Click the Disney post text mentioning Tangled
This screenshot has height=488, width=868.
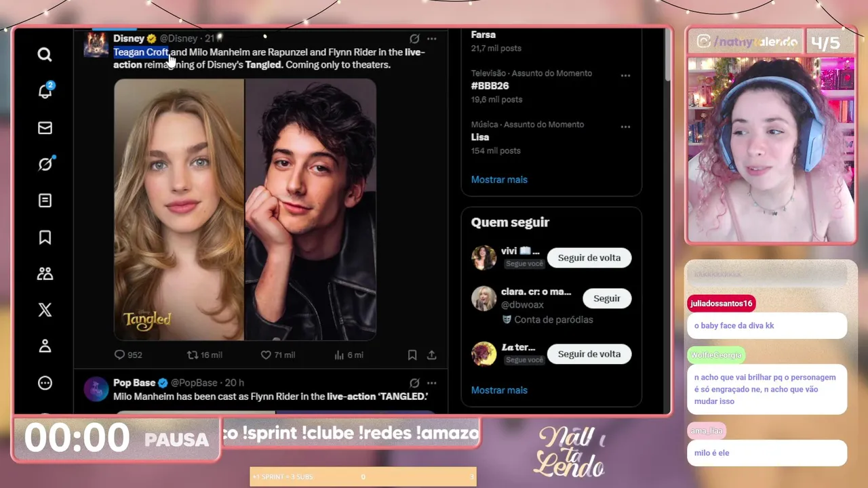pos(269,58)
